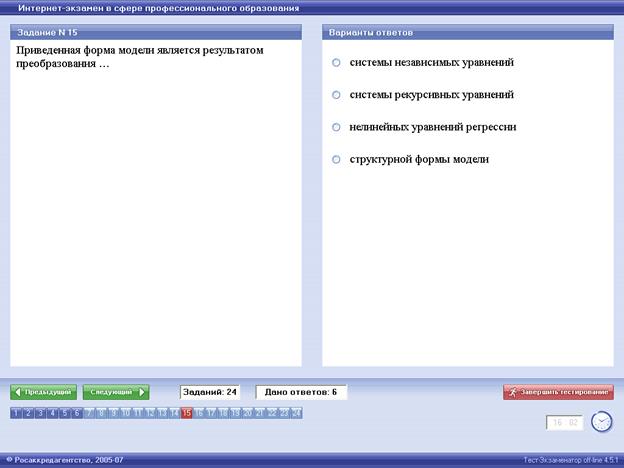
Task: Select question 14 in number strip
Action: coord(175,413)
